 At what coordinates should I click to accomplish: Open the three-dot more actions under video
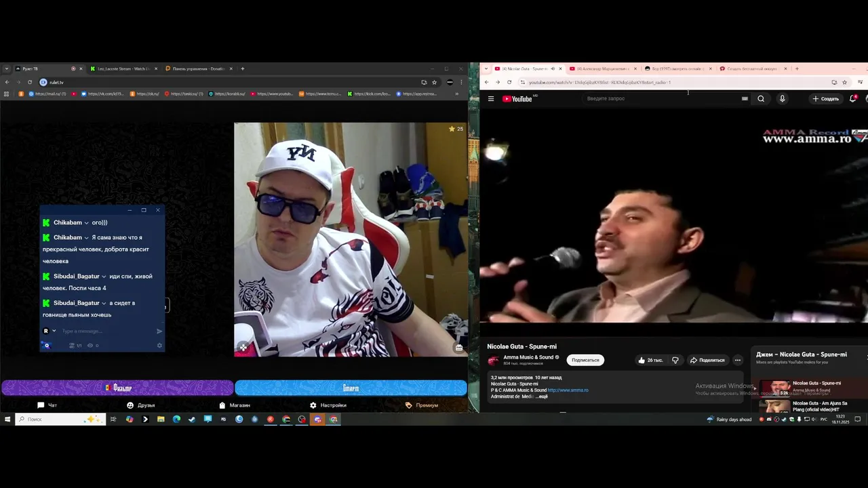(737, 360)
